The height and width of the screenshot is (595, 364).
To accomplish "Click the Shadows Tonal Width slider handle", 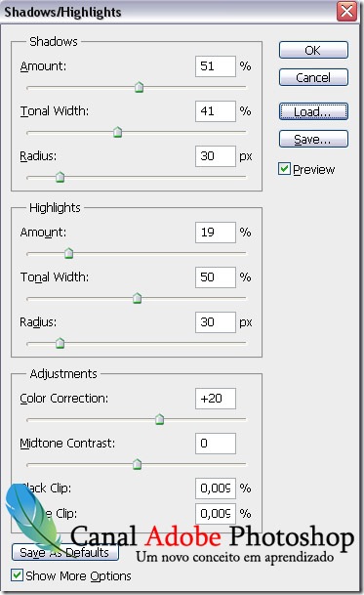I will [118, 132].
